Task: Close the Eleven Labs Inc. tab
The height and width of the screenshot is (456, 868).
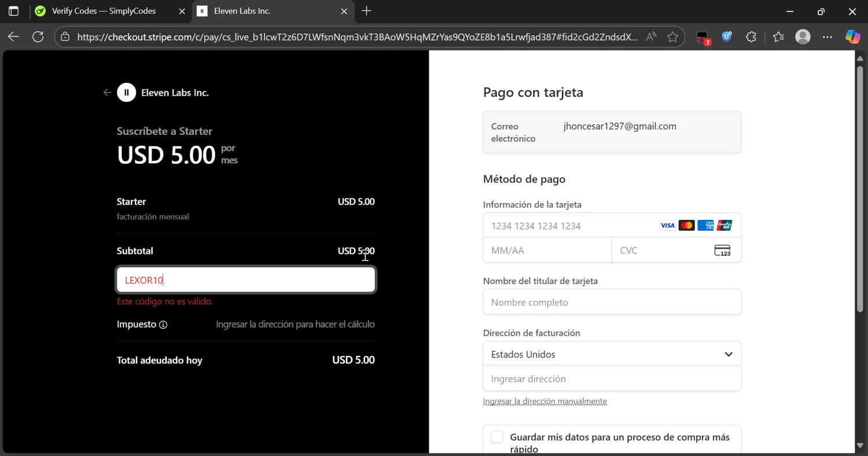Action: pos(344,11)
